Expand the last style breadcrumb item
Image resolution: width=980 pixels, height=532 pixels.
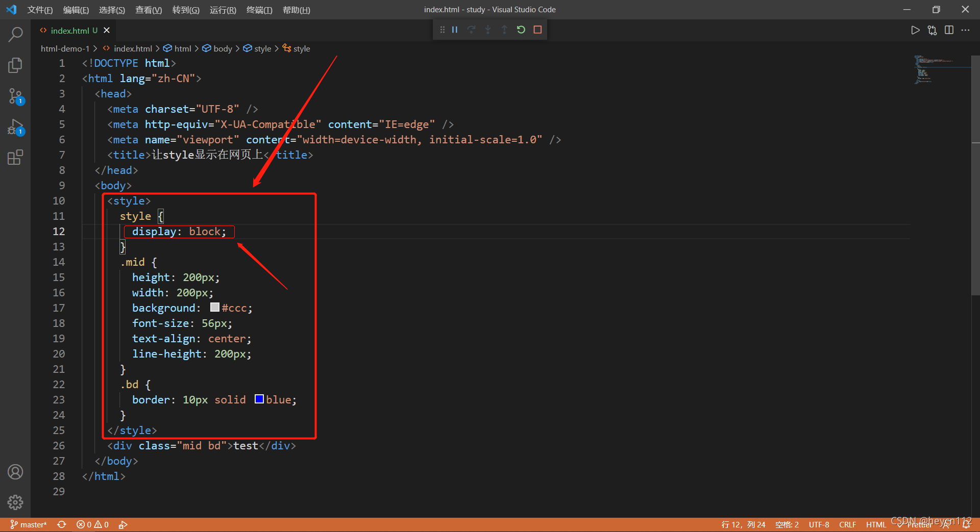coord(297,48)
